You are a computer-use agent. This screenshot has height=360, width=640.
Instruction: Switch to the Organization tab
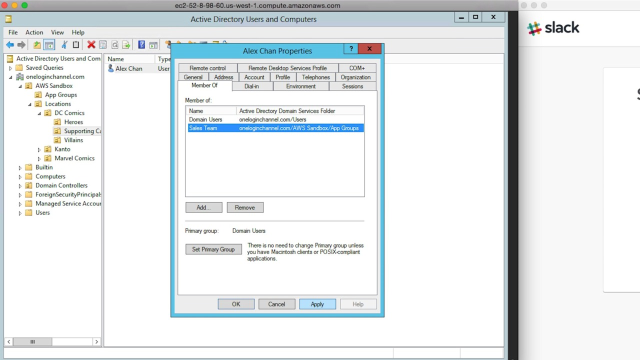tap(356, 77)
